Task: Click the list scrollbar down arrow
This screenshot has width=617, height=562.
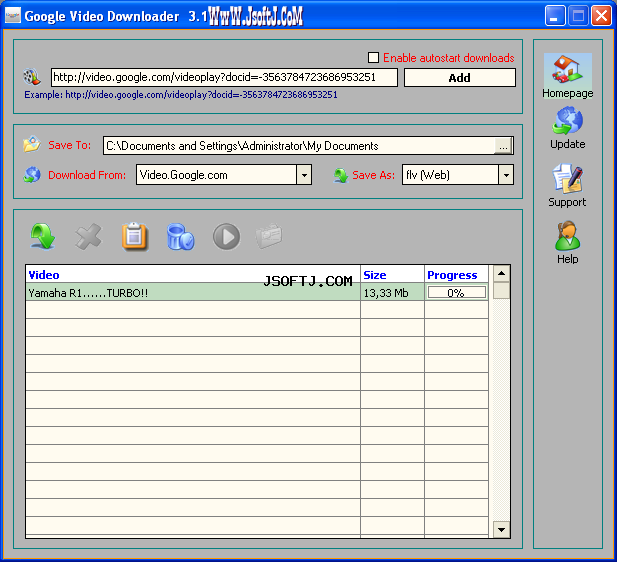Action: click(x=501, y=529)
